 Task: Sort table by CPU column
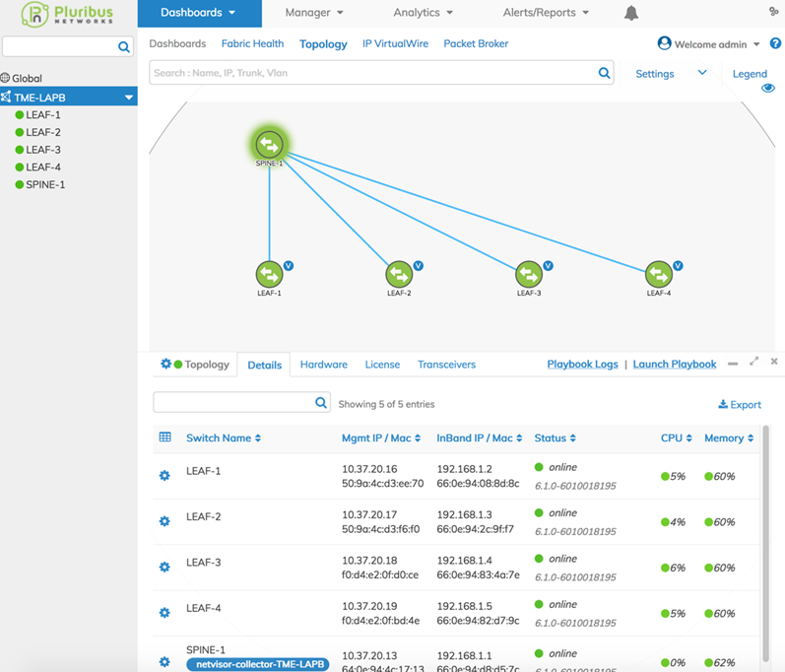pyautogui.click(x=676, y=438)
